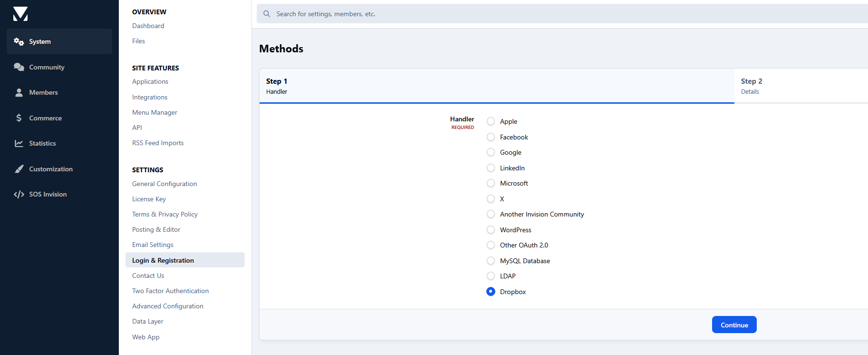Select the X handler radio button

point(491,199)
